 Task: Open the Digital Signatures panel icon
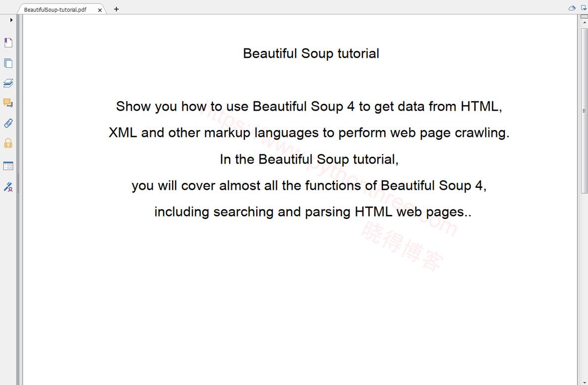point(8,187)
